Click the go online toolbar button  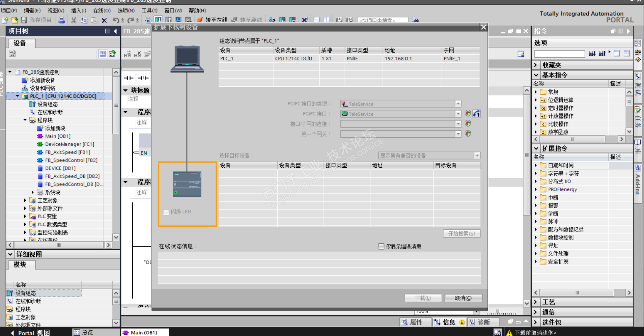pyautogui.click(x=212, y=20)
